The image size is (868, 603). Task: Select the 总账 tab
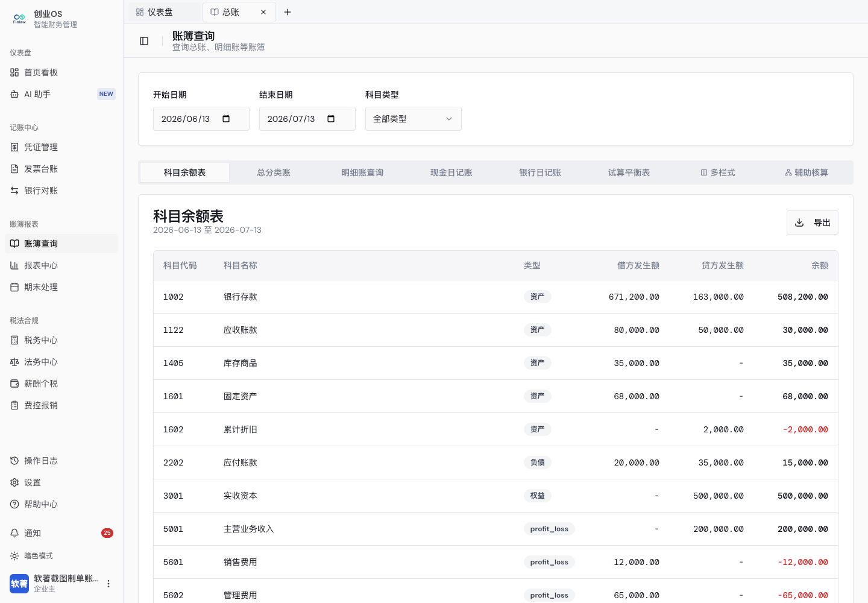239,12
